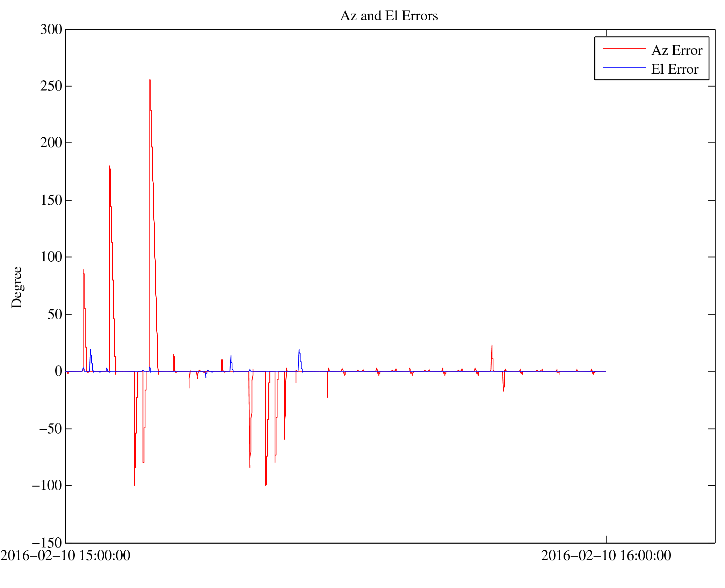Click the 200 y-axis tick label
The image size is (725, 588).
click(x=51, y=143)
